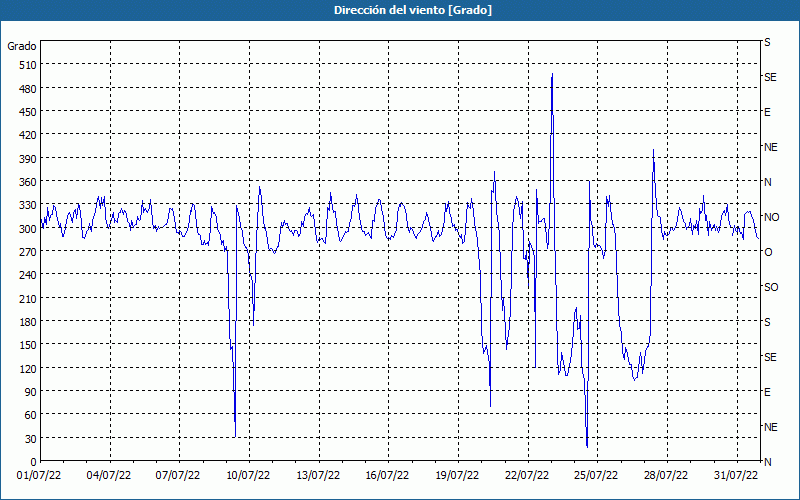Screen dimensions: 800x500
Task: Click the 19/07/22 date label
Action: 457,476
